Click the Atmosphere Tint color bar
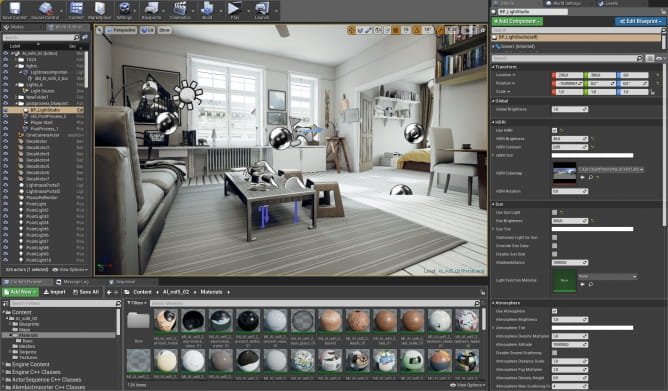668x391 pixels. pos(592,328)
